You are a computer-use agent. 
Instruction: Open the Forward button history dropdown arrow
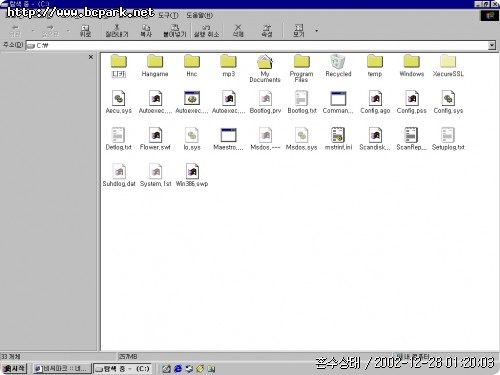click(x=68, y=31)
